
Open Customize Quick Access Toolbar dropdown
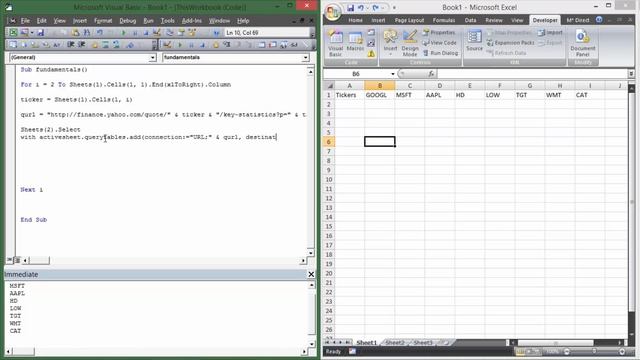coord(394,7)
